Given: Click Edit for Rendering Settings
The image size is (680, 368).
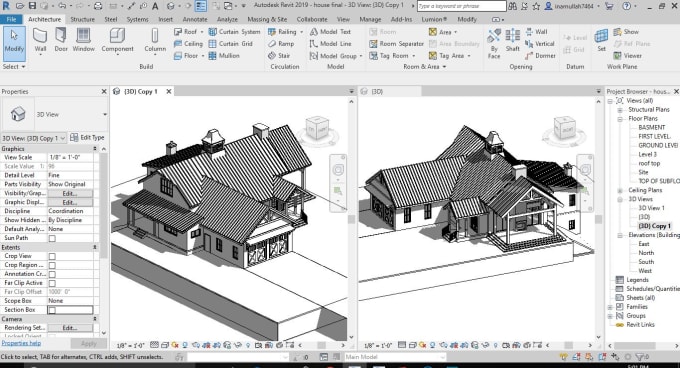Looking at the screenshot, I should click(x=70, y=328).
